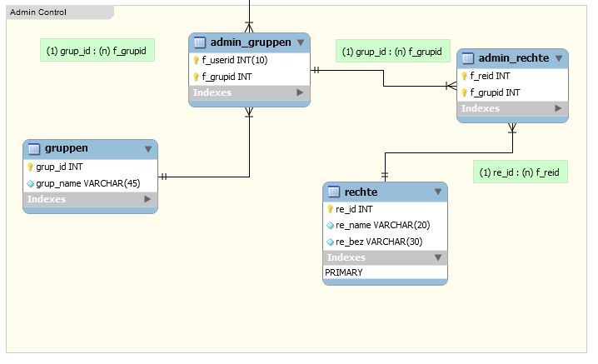Click the admin_rechte table icon

(x=468, y=58)
